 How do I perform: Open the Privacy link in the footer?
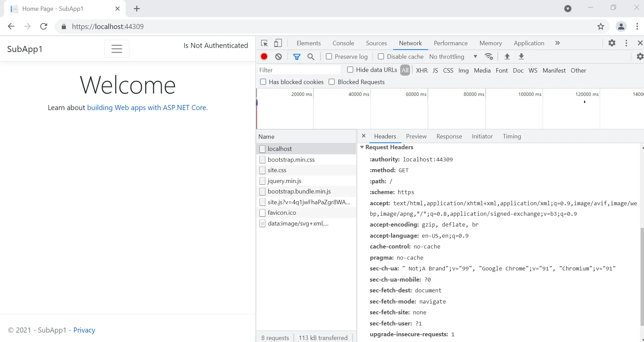(x=84, y=330)
